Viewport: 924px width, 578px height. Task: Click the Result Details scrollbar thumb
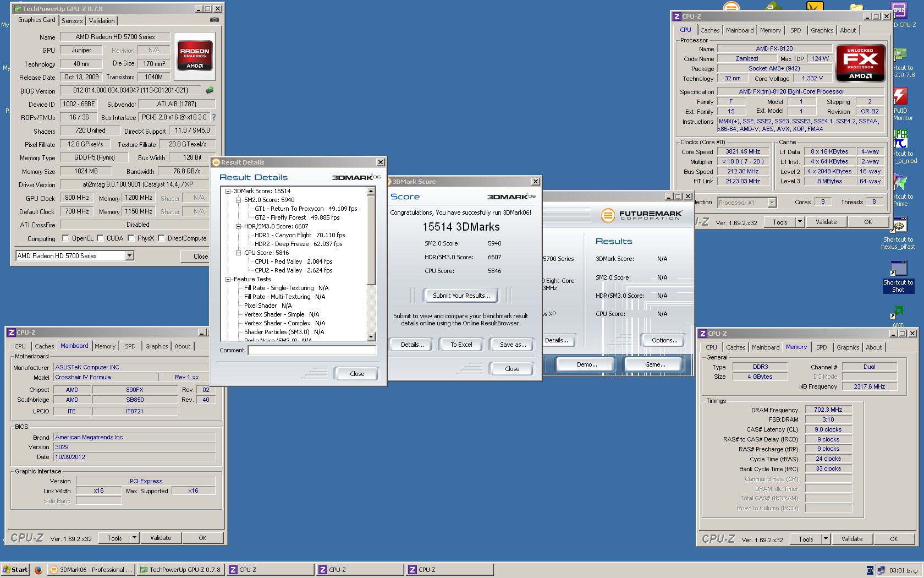[371, 240]
